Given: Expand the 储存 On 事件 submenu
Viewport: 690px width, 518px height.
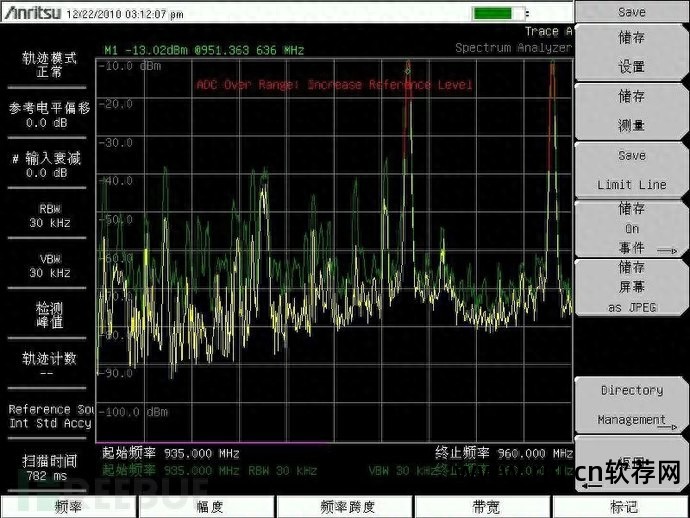Looking at the screenshot, I should [x=631, y=228].
